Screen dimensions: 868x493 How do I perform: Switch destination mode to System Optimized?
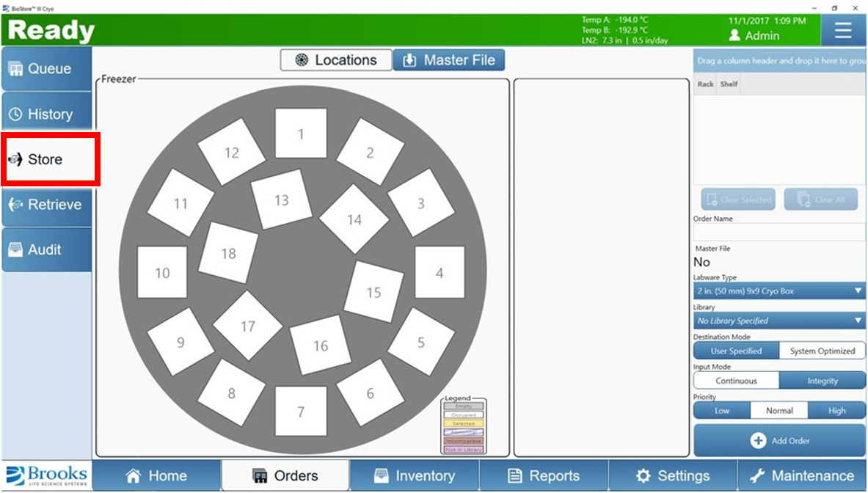(x=822, y=351)
